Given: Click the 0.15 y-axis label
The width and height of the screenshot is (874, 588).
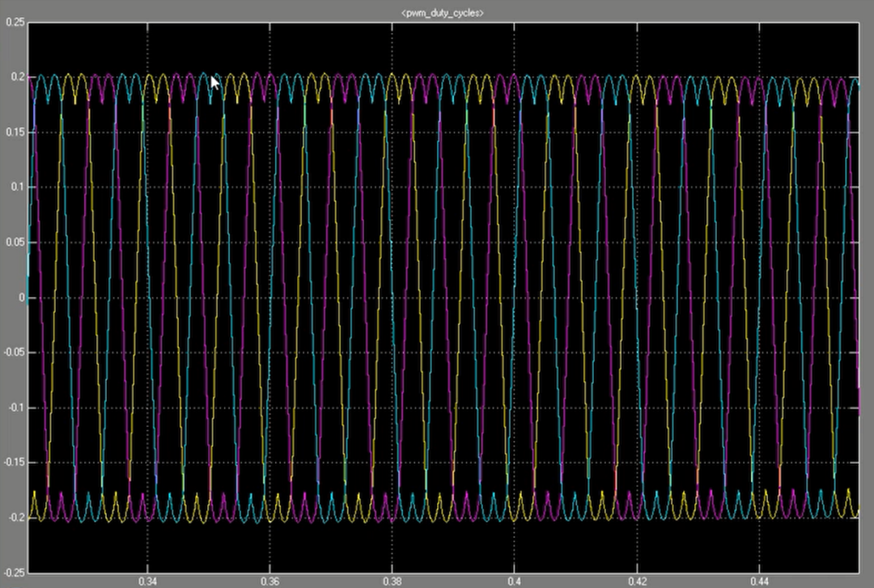Looking at the screenshot, I should [x=11, y=132].
